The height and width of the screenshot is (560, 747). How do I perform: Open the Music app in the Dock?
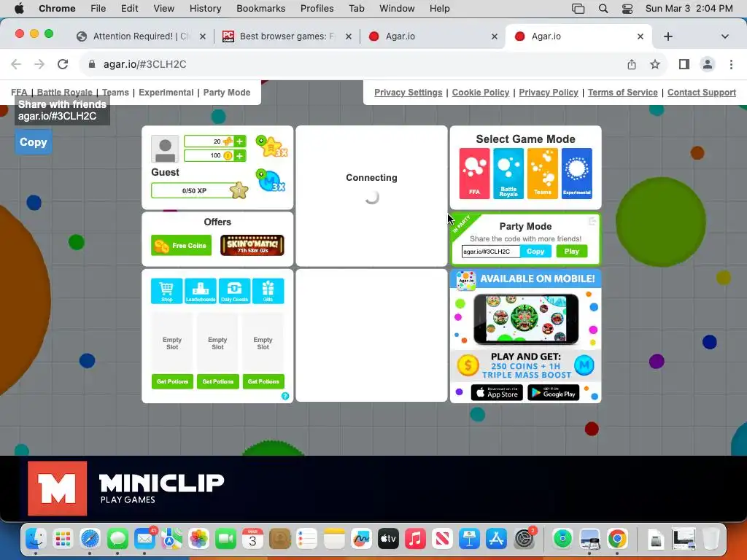click(415, 539)
